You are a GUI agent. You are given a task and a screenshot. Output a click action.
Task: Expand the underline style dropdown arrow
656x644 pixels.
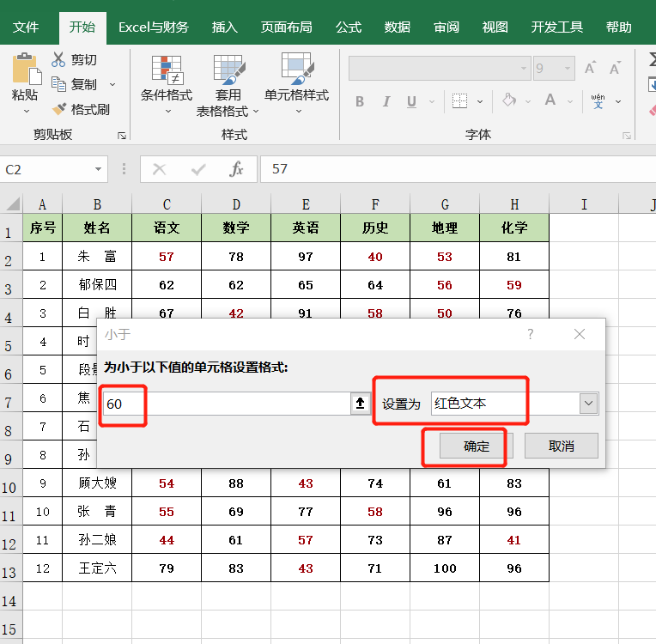click(432, 101)
